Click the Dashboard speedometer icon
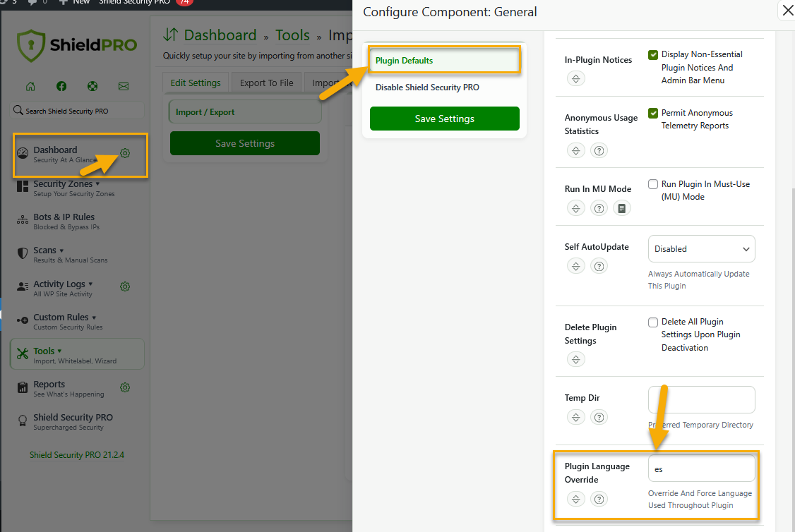The image size is (795, 532). (23, 153)
